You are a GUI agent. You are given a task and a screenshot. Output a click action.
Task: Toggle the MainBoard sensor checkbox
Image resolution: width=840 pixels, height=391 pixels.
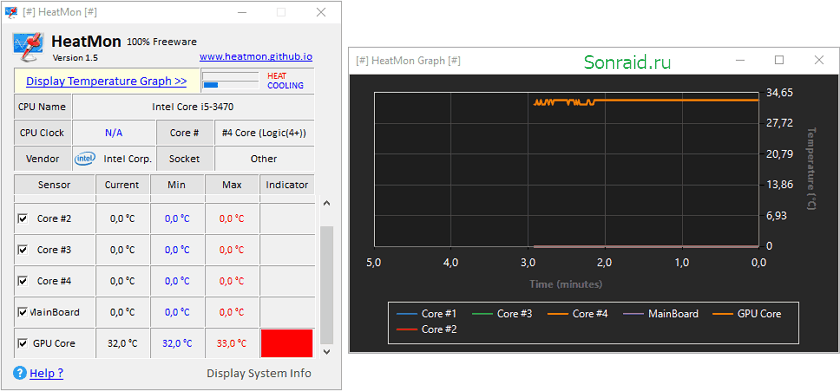click(x=23, y=312)
